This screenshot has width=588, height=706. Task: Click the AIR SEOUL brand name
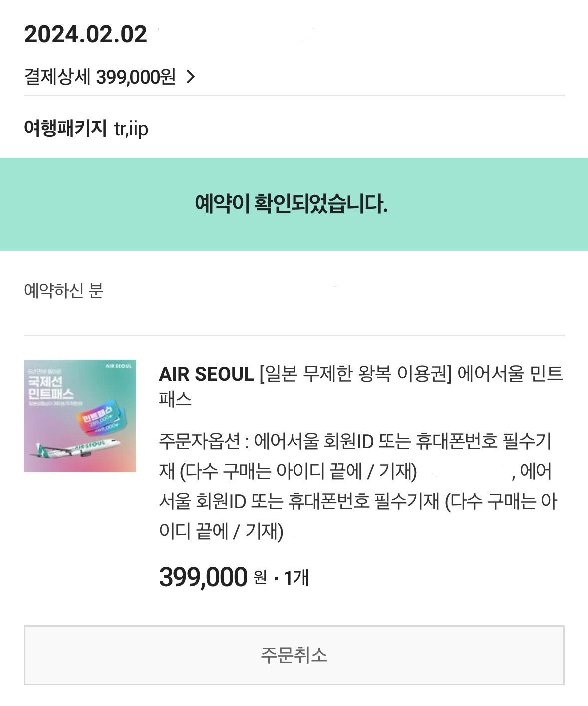click(x=206, y=374)
